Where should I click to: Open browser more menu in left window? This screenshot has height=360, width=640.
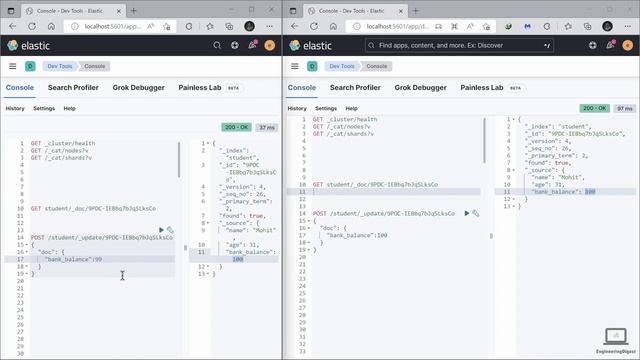pyautogui.click(x=269, y=26)
